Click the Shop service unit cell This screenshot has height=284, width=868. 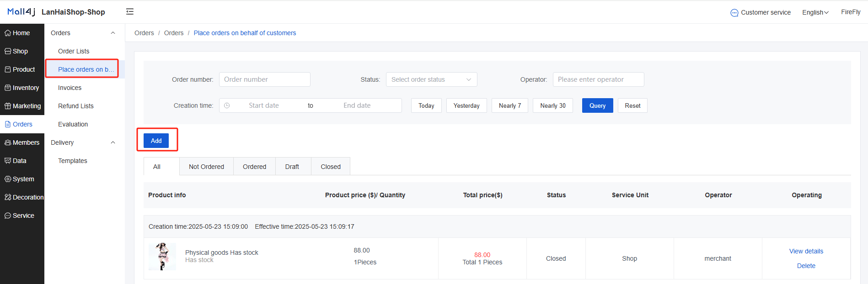[629, 258]
